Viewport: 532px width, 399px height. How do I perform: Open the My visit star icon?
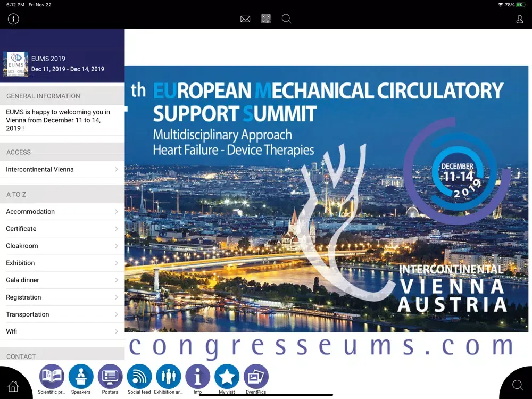[x=227, y=377]
